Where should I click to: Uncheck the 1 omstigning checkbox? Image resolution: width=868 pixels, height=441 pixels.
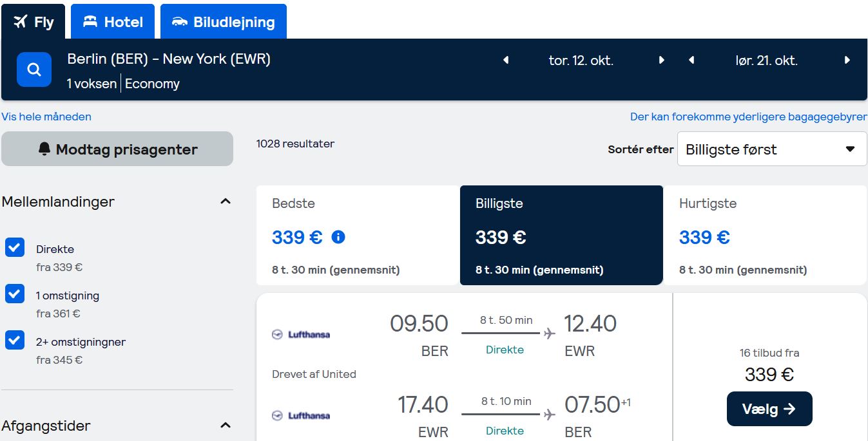(x=15, y=294)
